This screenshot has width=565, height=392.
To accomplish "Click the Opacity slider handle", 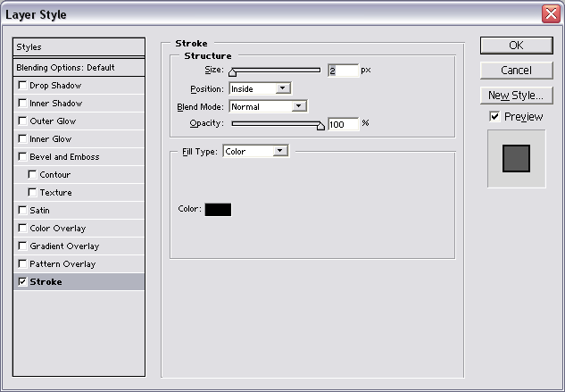I will [320, 126].
